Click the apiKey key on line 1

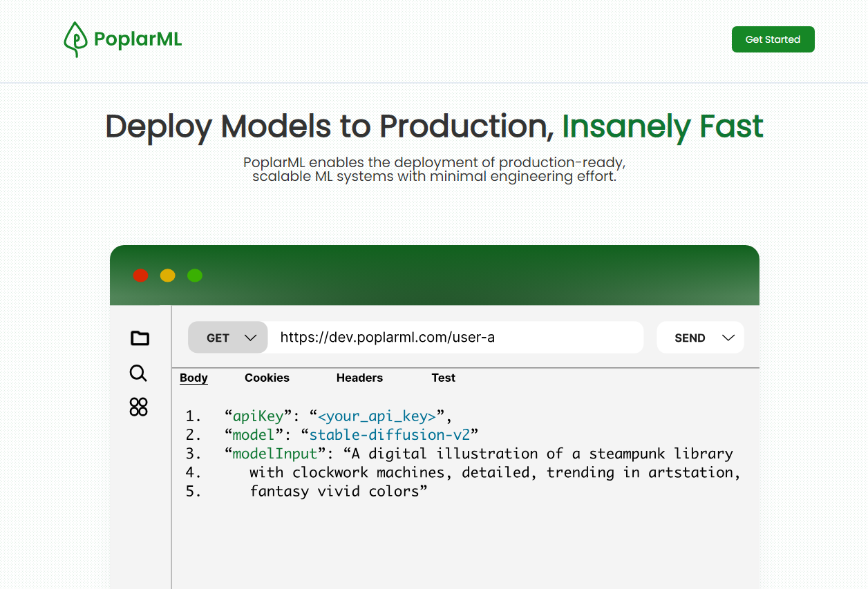(258, 416)
